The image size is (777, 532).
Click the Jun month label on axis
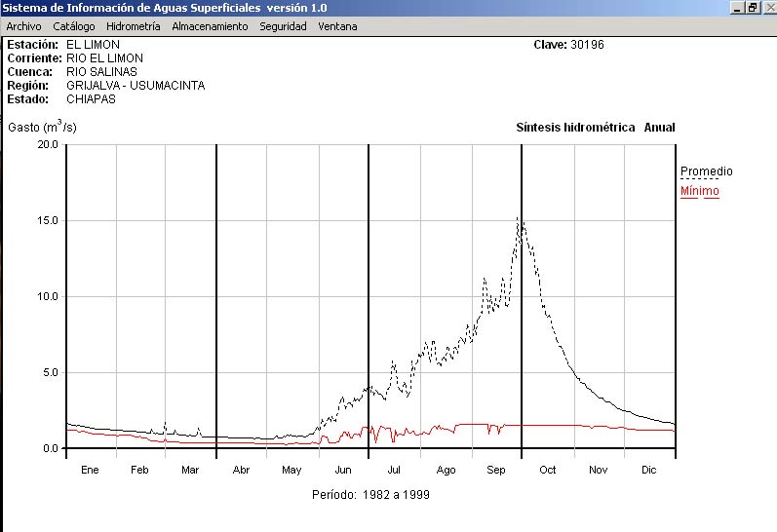[x=343, y=470]
